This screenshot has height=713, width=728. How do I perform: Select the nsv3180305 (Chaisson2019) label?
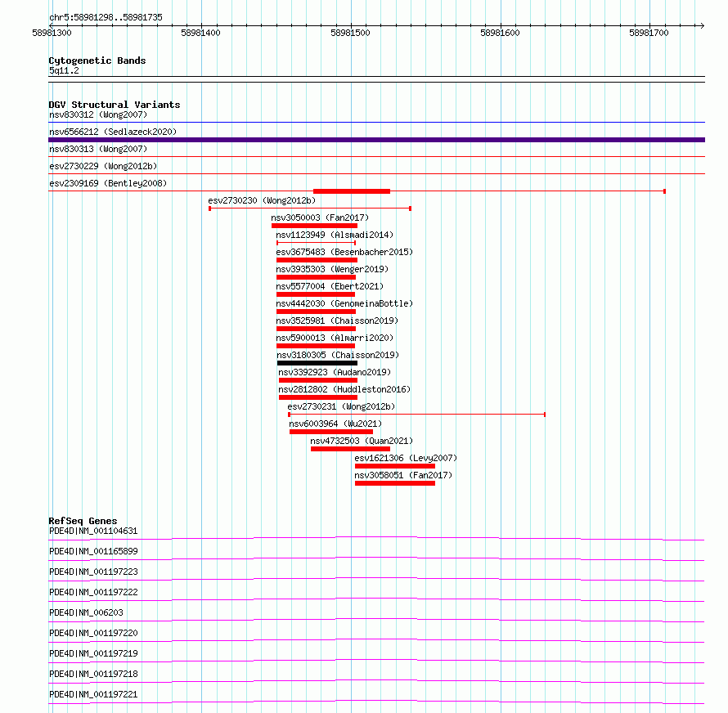[x=338, y=355]
